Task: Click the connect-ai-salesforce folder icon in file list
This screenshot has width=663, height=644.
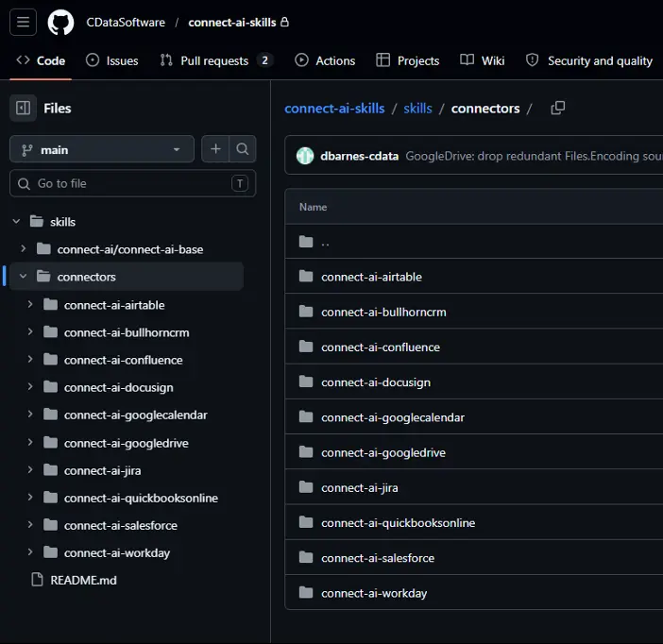Action: pyautogui.click(x=306, y=557)
